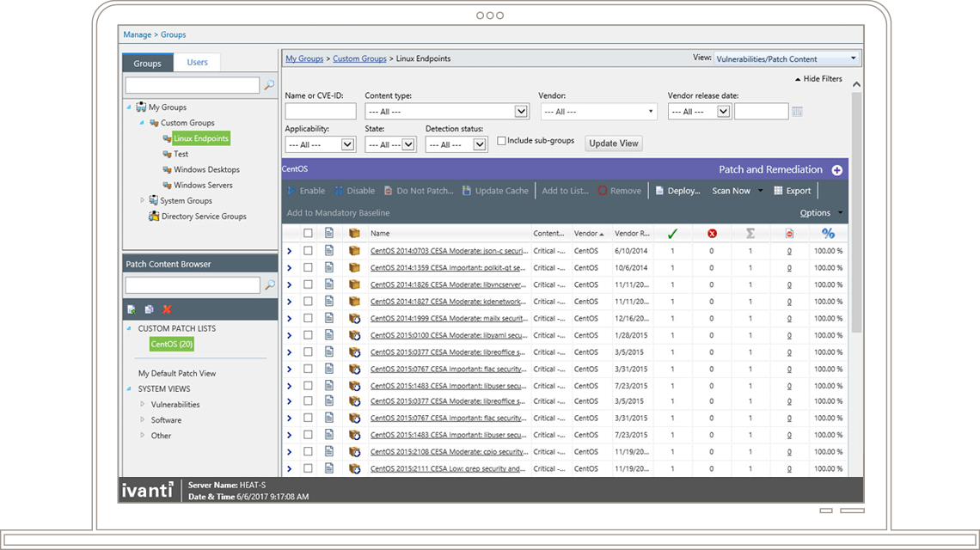Open the Vendor release date dropdown
This screenshot has height=550, width=980.
click(699, 112)
